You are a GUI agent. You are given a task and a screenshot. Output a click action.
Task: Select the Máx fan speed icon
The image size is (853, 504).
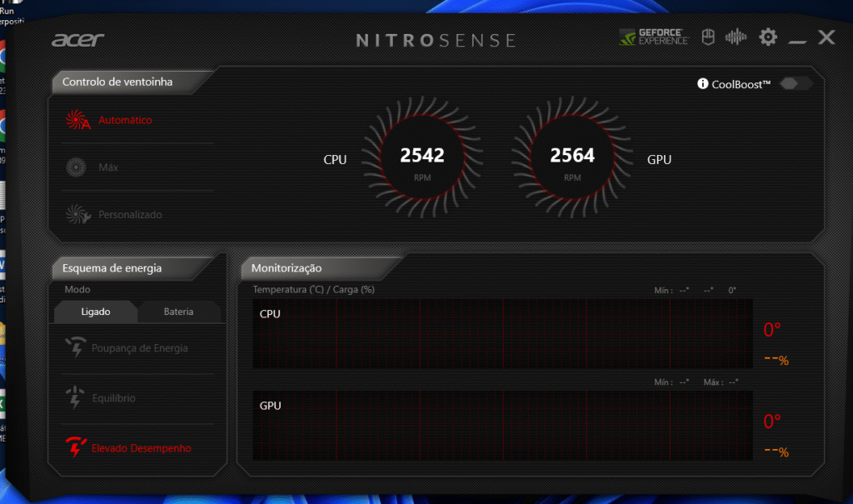coord(77,167)
